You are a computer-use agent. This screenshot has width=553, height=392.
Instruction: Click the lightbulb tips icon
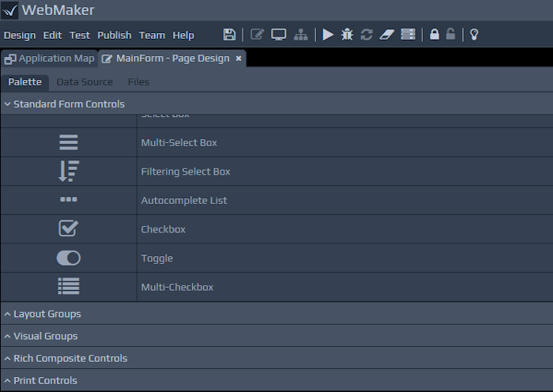click(474, 35)
